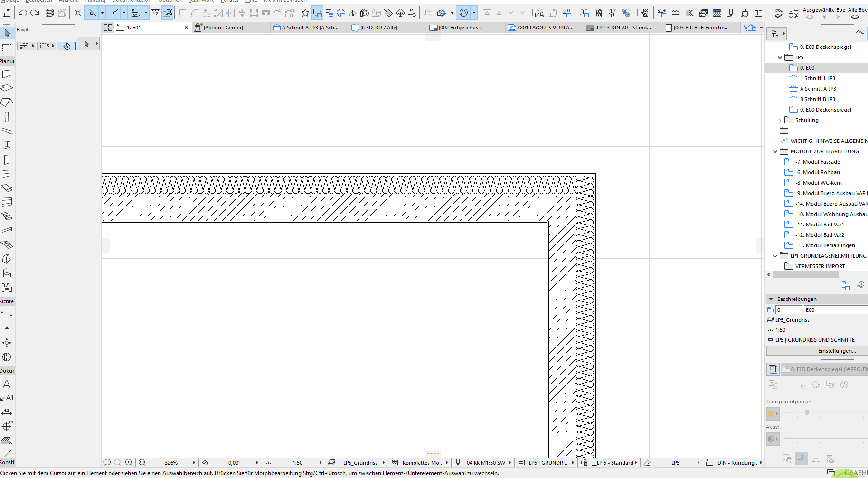Switch to the XX01 LAYOUTS VORLA... tab
This screenshot has width=868, height=478.
545,28
